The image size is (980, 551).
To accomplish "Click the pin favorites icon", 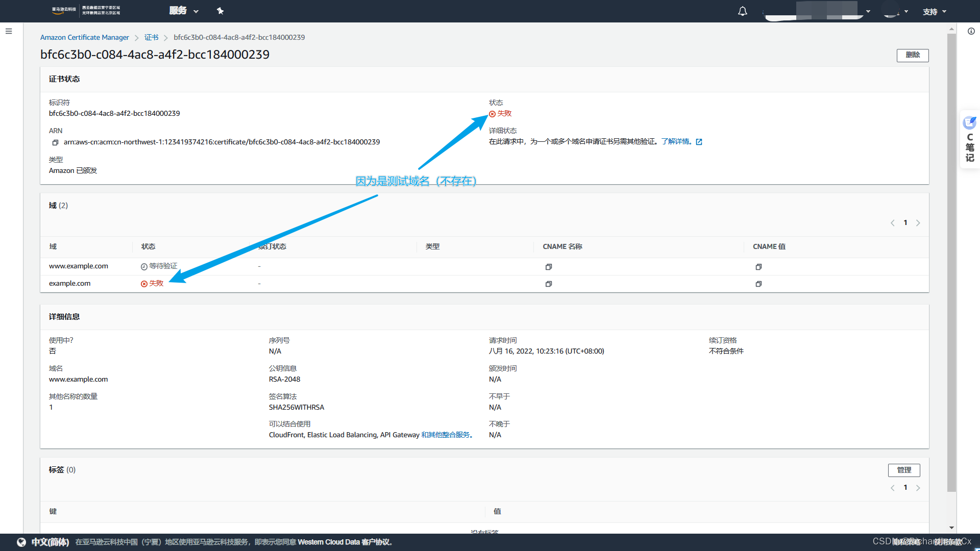I will point(220,11).
